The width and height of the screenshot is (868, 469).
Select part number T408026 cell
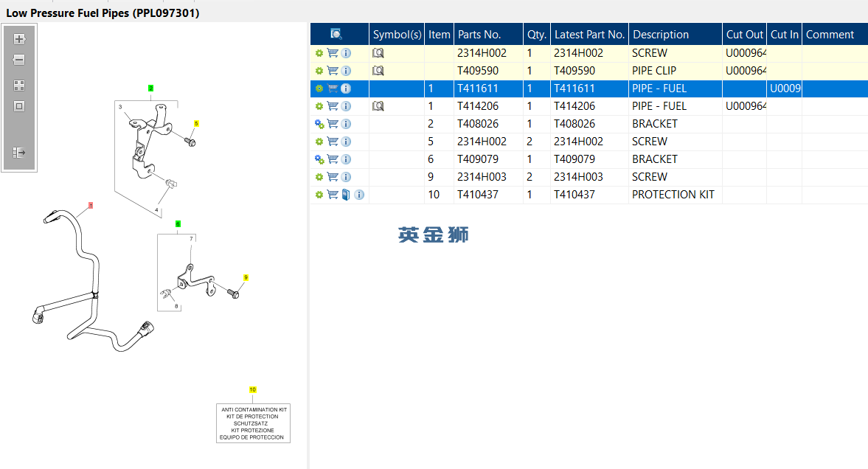(488, 124)
